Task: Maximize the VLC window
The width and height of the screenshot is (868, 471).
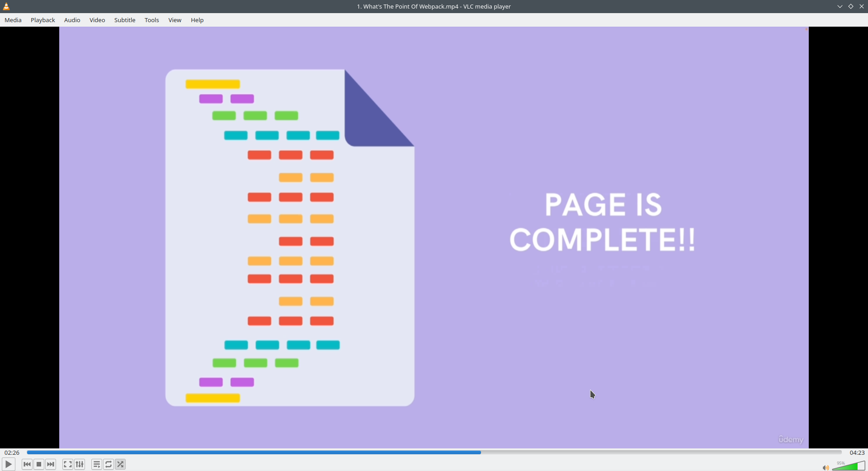Action: (x=851, y=6)
